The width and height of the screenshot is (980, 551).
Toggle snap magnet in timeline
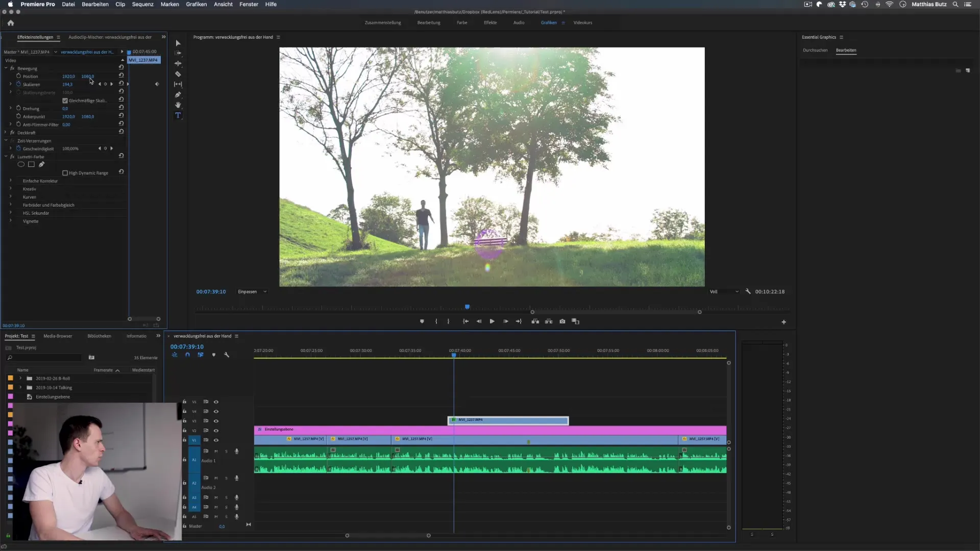187,355
